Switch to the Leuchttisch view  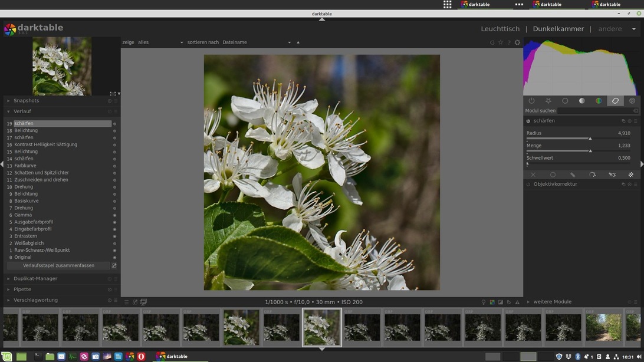point(500,29)
